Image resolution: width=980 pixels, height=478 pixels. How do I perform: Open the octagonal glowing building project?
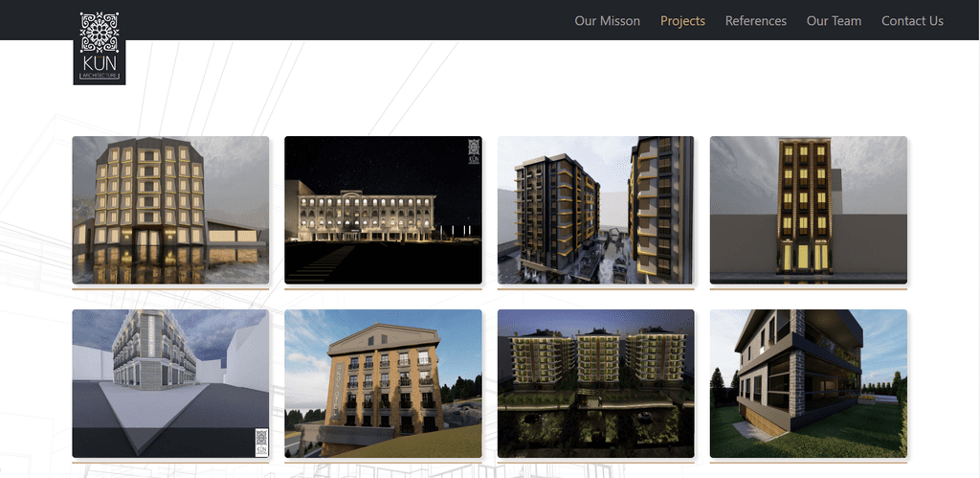170,210
